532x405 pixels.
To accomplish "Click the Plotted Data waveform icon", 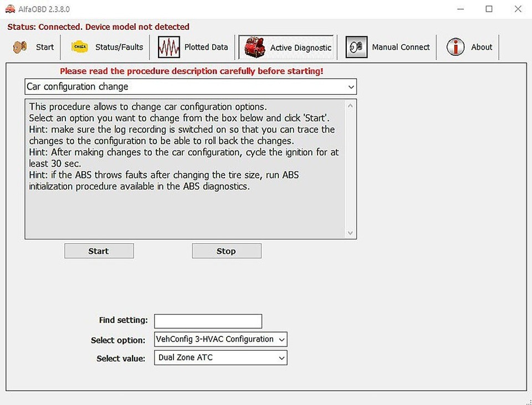I will [168, 47].
